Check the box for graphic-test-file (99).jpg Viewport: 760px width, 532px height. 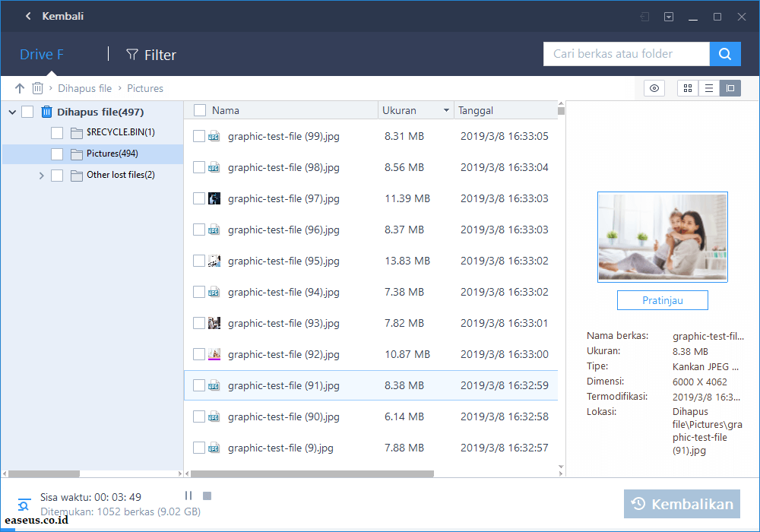click(x=199, y=136)
